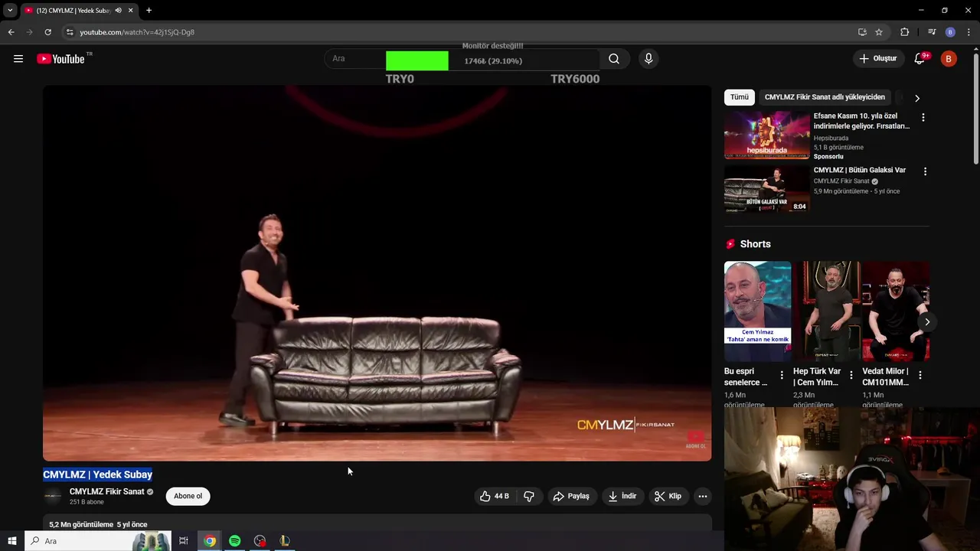Viewport: 980px width, 551px height.
Task: Open Task View on the taskbar
Action: [x=184, y=541]
